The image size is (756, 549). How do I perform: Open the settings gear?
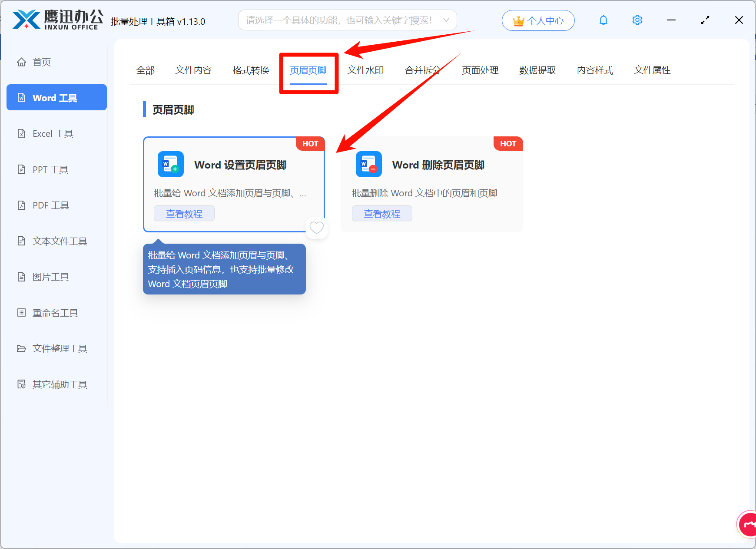click(x=637, y=20)
